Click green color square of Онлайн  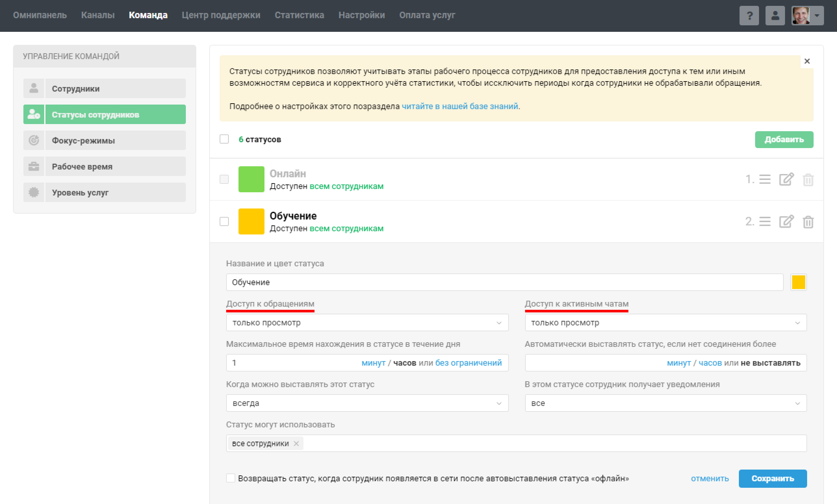(251, 179)
